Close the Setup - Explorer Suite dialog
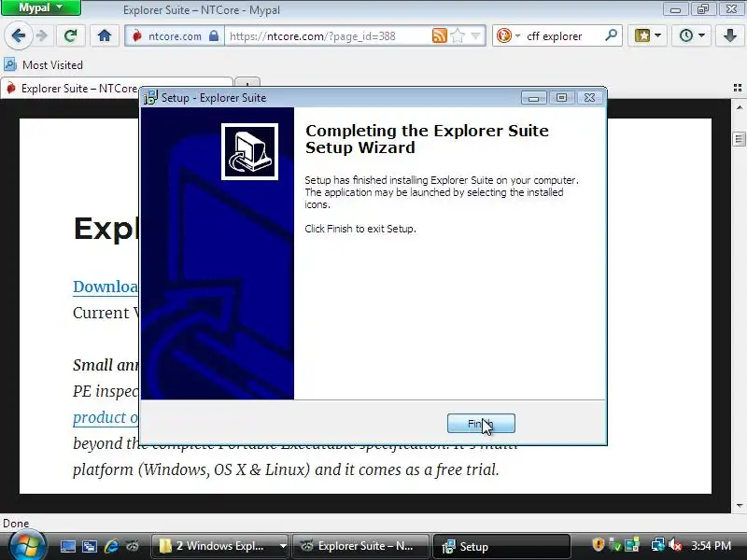Screen dimensions: 747x560 [590, 98]
